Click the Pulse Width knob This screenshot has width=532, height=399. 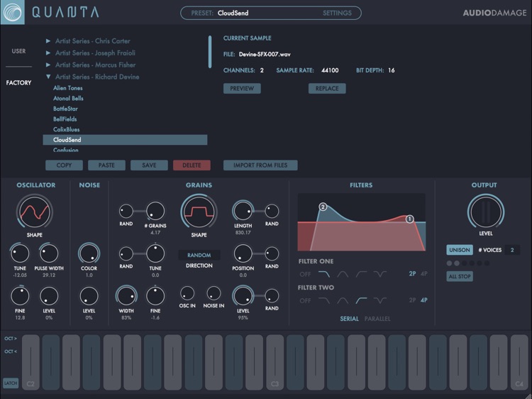click(49, 253)
